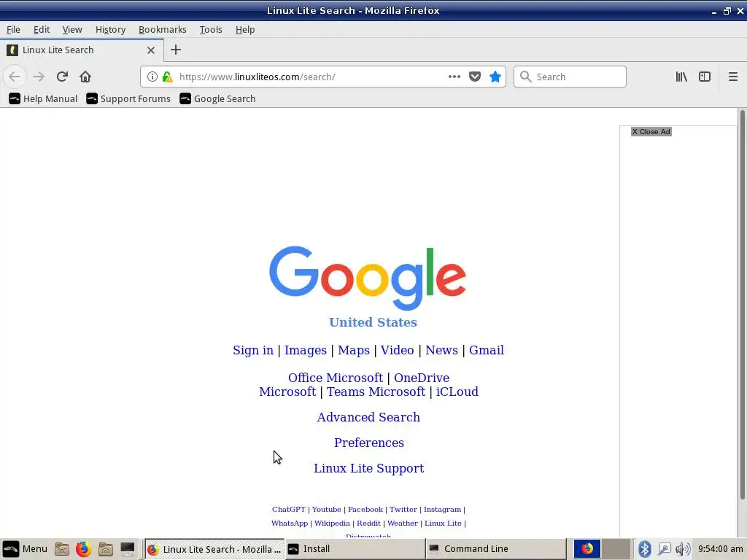Open Google Search bookmark
This screenshot has width=747, height=560.
tap(217, 98)
